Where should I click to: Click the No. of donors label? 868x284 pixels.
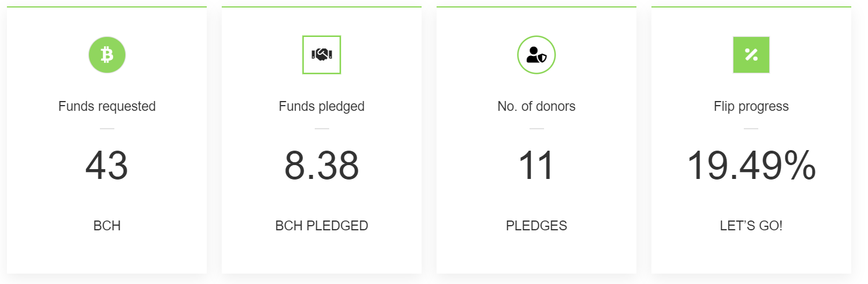[x=537, y=106]
